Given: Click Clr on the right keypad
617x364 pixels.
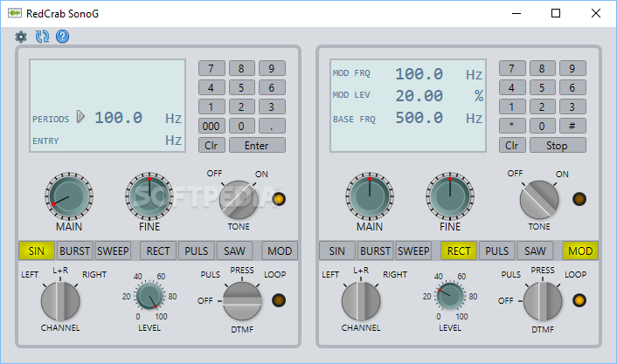Looking at the screenshot, I should pos(512,146).
